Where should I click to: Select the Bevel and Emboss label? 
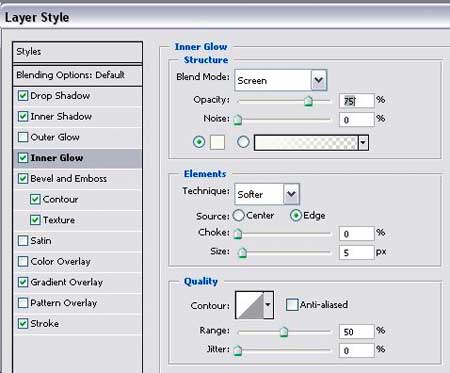69,179
